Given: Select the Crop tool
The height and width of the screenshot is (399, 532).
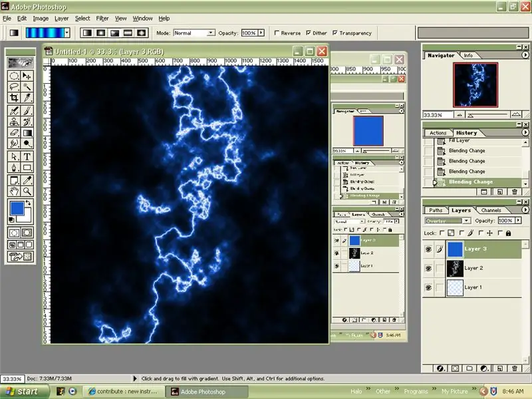Looking at the screenshot, I should click(x=14, y=98).
